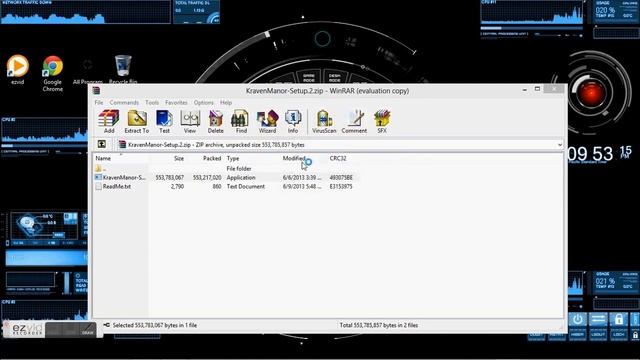Go up one folder level button

click(x=101, y=144)
